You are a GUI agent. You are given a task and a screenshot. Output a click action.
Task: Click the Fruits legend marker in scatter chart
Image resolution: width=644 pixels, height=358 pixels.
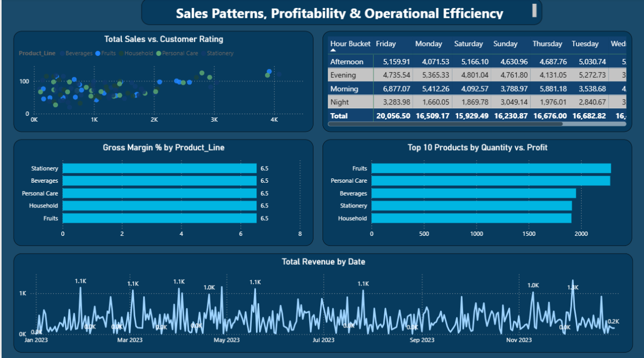pos(98,54)
